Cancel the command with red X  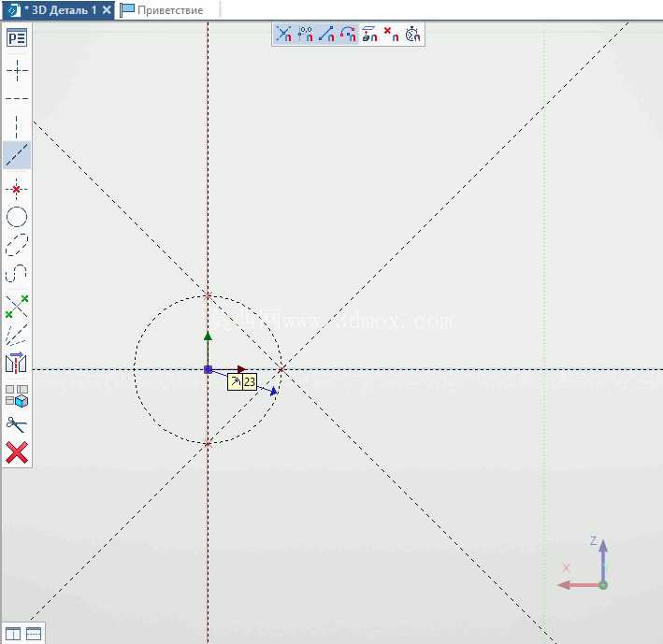[17, 452]
